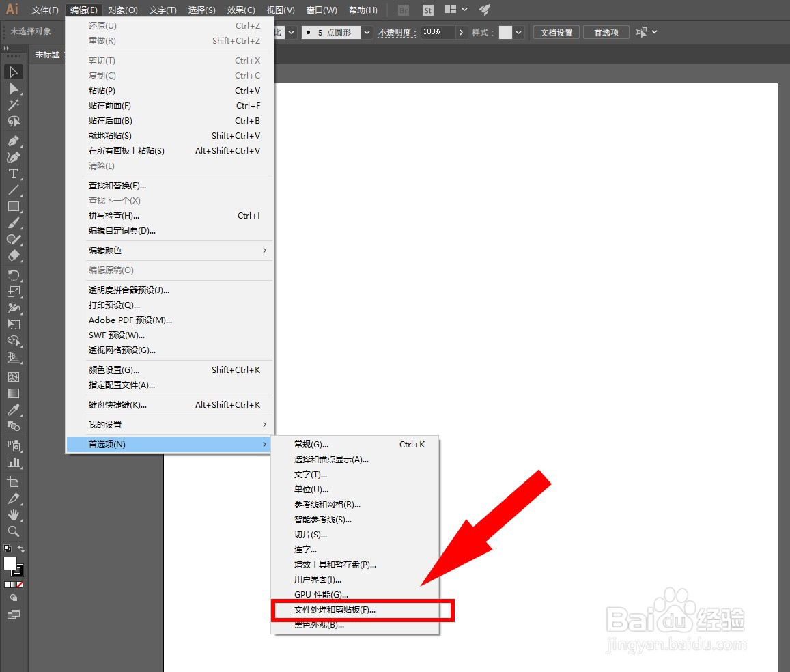Select the Paintbrush tool

tap(14, 223)
